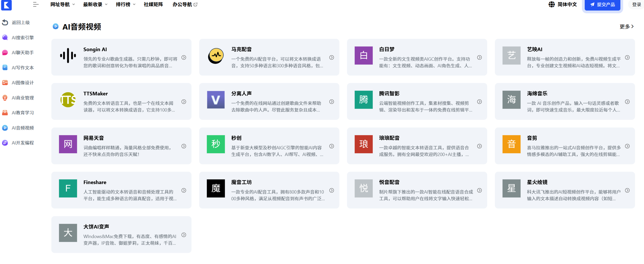This screenshot has height=264, width=644.
Task: Click the arrow icon on 腾讯智影 card
Action: 479,102
